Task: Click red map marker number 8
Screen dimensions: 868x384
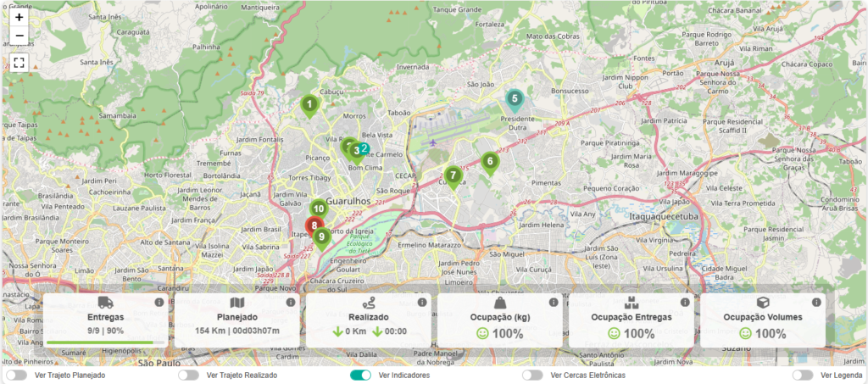Action: pos(314,226)
